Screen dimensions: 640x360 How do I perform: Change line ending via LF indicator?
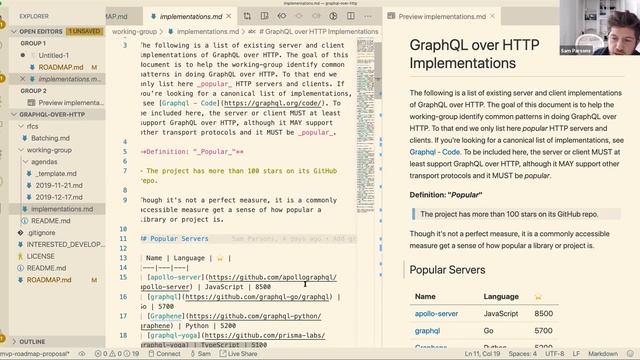pyautogui.click(x=576, y=354)
